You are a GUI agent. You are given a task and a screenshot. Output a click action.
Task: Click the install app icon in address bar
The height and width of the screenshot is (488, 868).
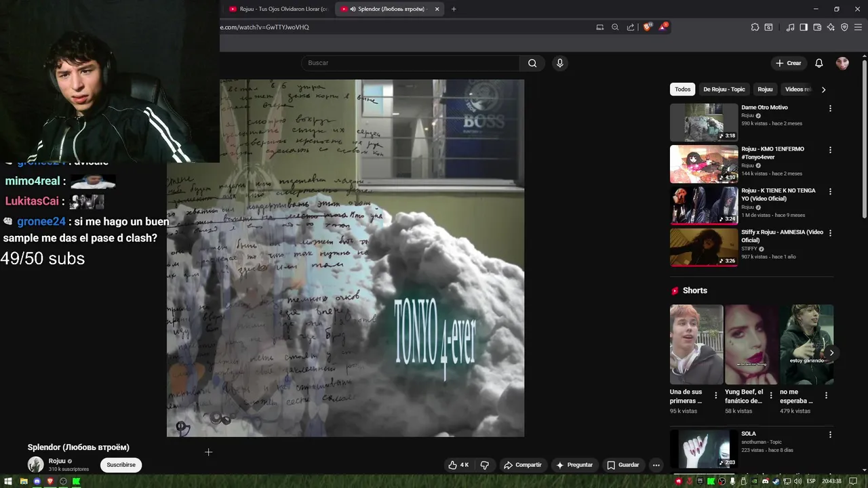pos(599,27)
